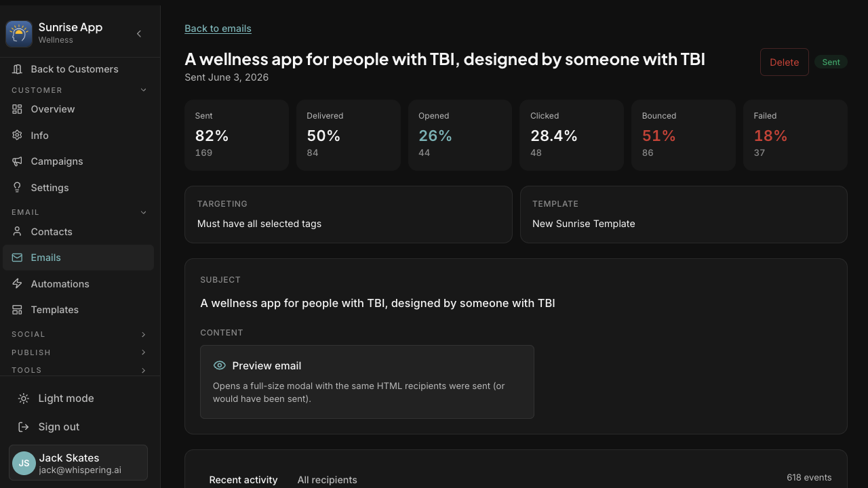Click the Delete button
Screen dimensions: 868x488
coord(785,62)
